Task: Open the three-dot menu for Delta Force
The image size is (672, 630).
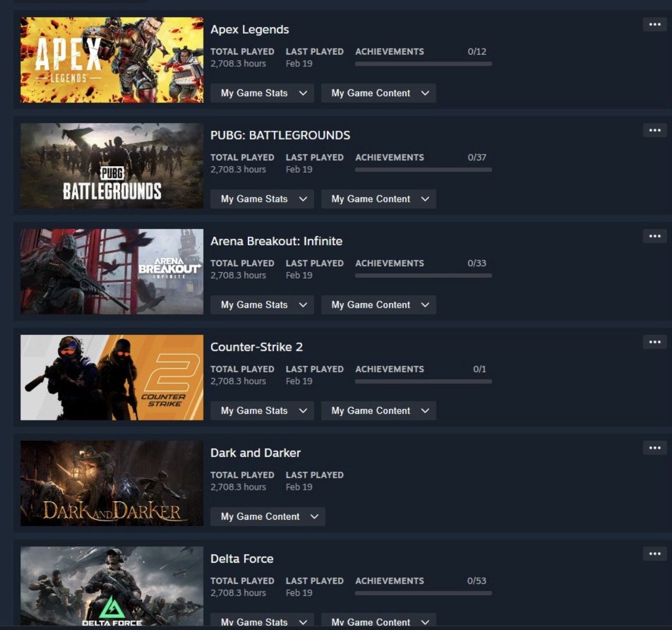Action: (655, 554)
